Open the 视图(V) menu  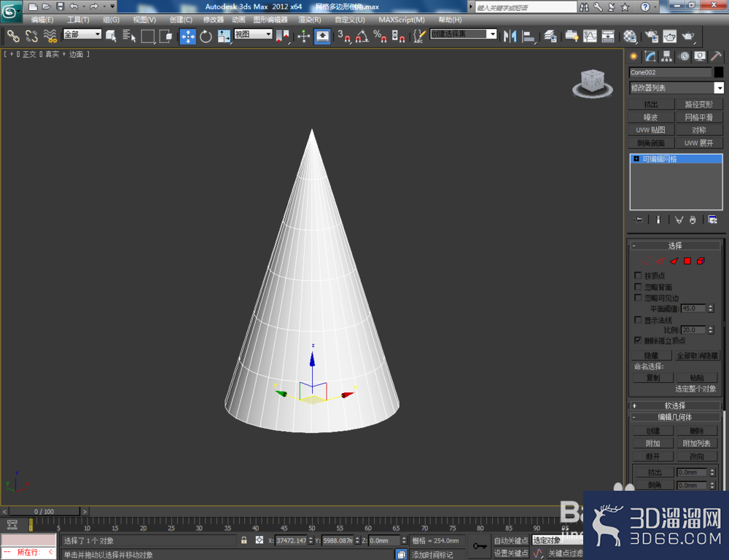pyautogui.click(x=144, y=20)
